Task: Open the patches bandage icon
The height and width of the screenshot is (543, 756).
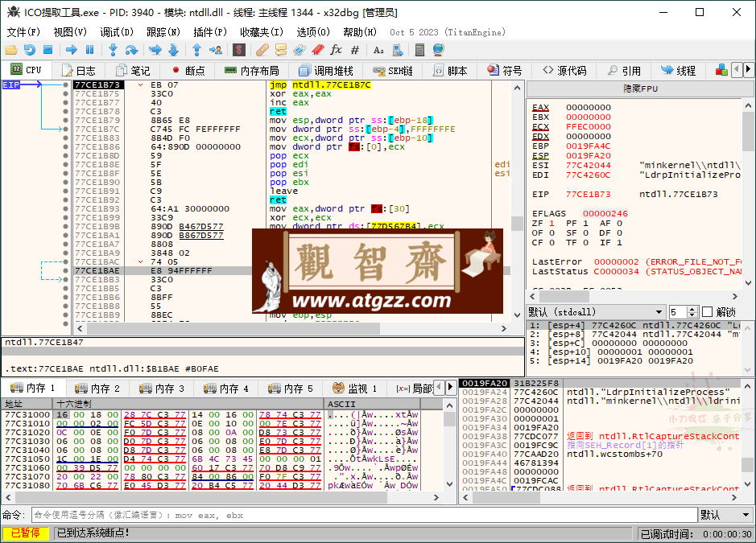Action: tap(262, 50)
